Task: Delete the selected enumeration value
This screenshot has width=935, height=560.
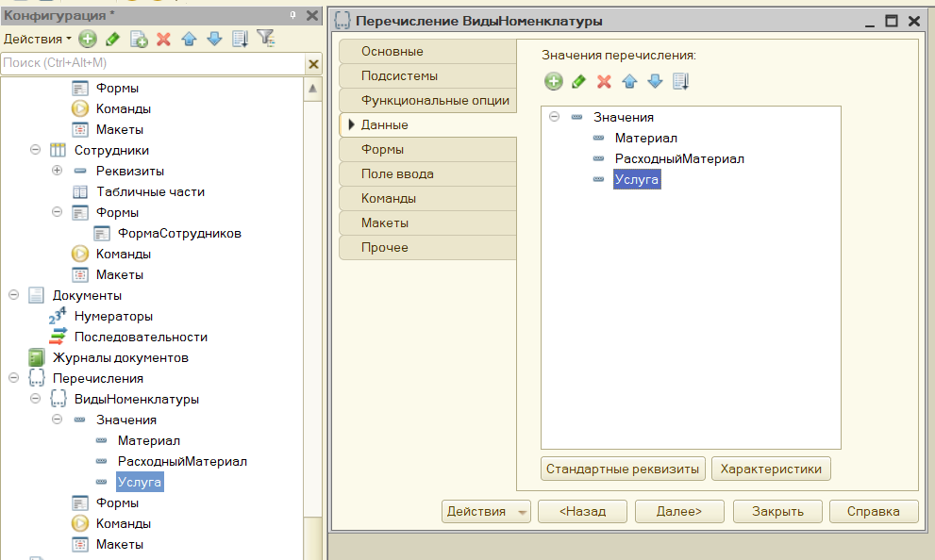Action: [604, 82]
